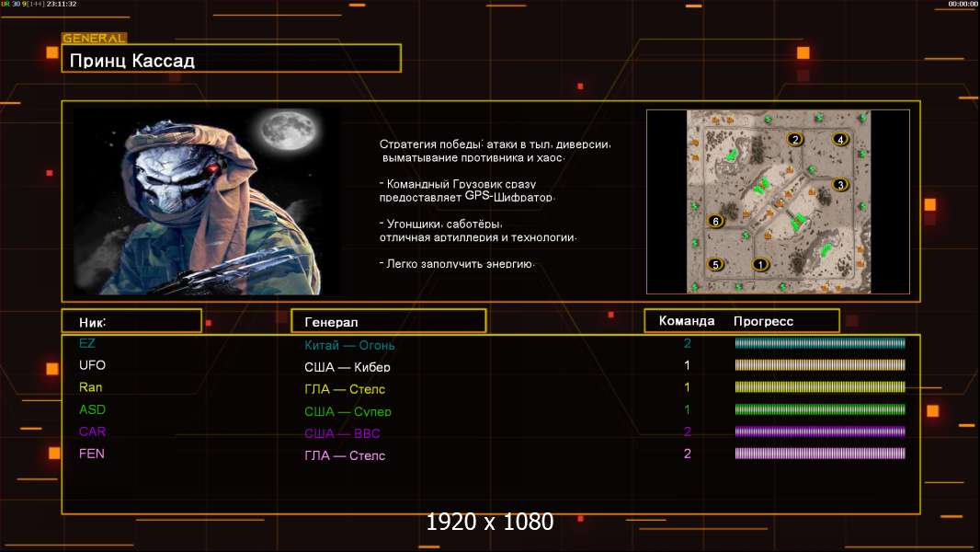Click the США — ВВС general entry
The image size is (980, 552).
click(x=342, y=433)
